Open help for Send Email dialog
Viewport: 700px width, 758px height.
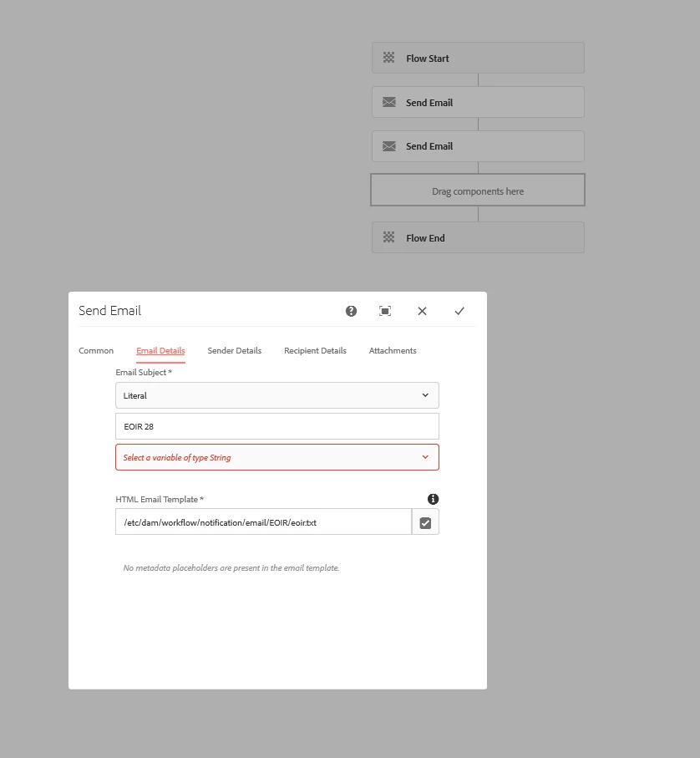[x=351, y=311]
